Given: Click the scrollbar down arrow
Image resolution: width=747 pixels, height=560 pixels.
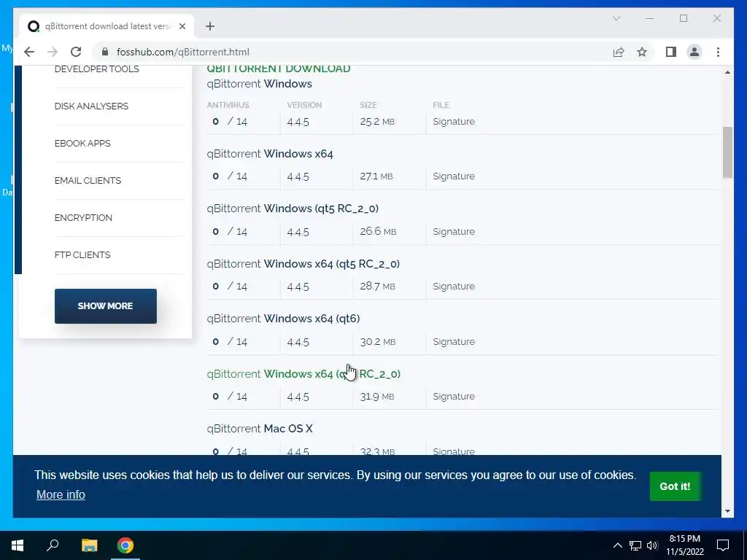Looking at the screenshot, I should 727,511.
